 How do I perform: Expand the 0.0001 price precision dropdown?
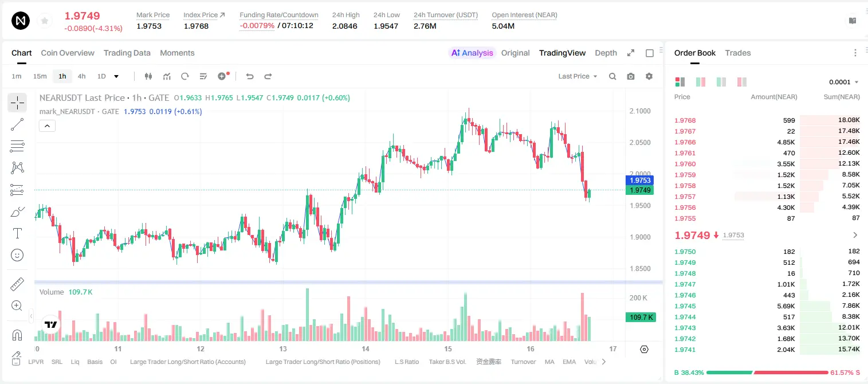[844, 82]
